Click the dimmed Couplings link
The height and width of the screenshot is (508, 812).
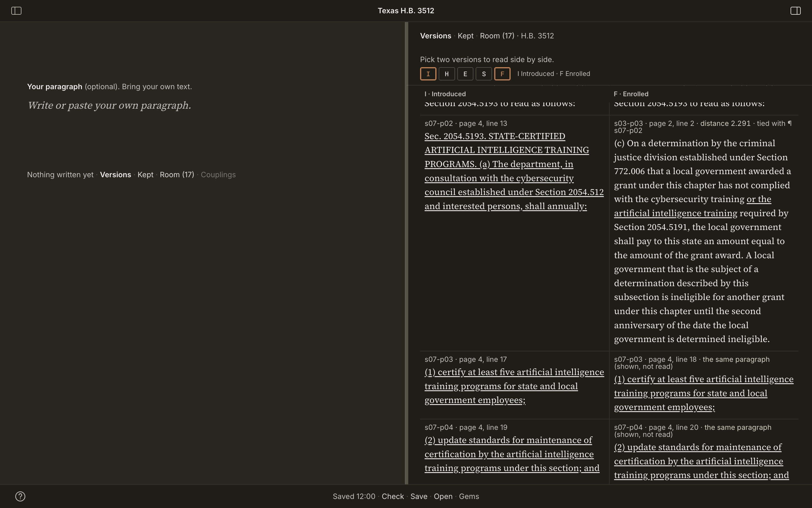(218, 175)
